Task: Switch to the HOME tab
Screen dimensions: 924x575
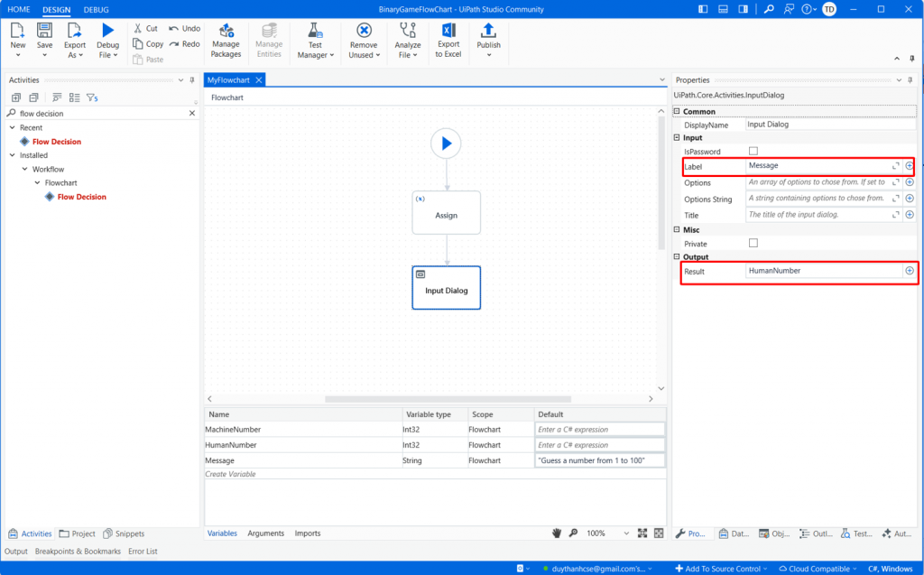Action: point(19,9)
